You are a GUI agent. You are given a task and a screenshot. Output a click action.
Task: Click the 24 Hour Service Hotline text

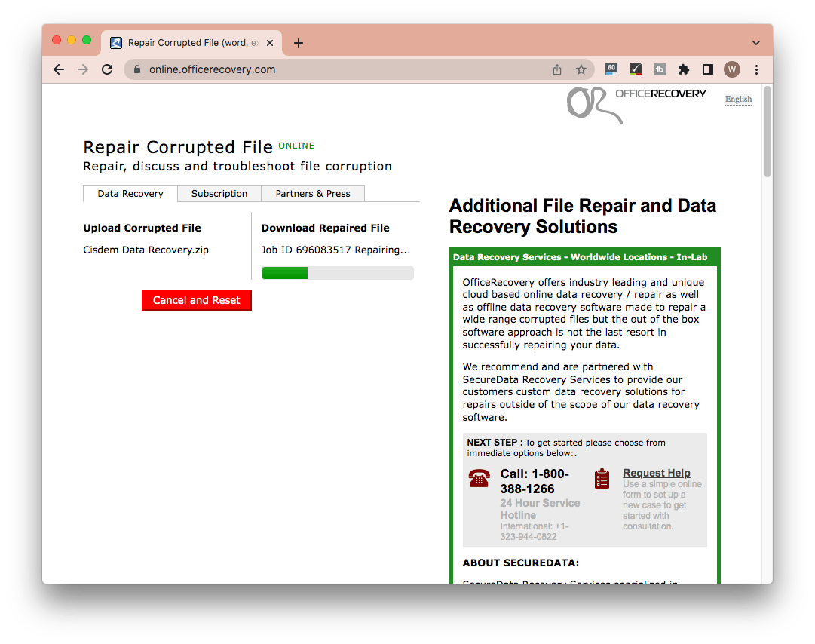pyautogui.click(x=540, y=509)
